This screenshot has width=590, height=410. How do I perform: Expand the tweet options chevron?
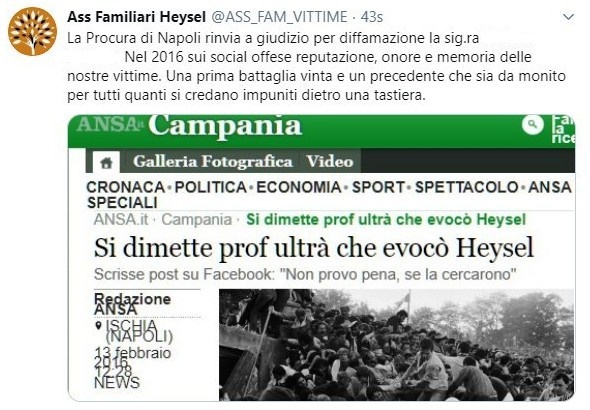(x=568, y=17)
